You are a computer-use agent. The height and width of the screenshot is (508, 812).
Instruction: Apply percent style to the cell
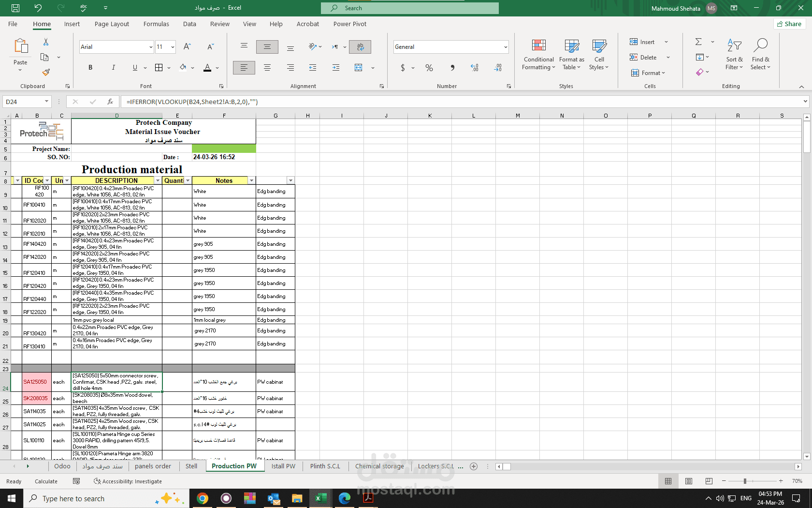[429, 68]
